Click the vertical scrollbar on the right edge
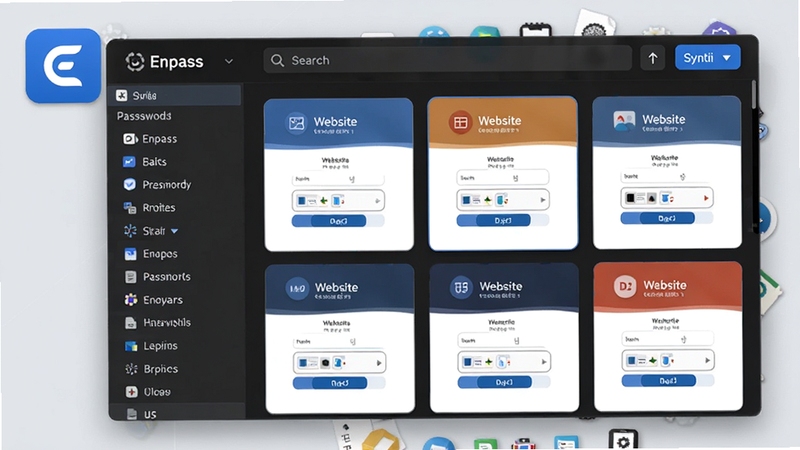 754,94
